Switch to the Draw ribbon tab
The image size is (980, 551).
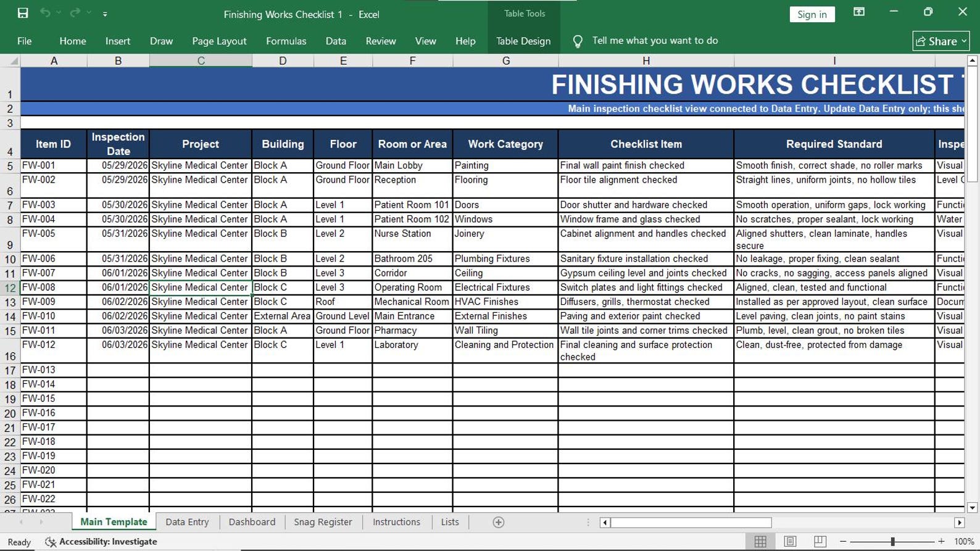pyautogui.click(x=161, y=41)
